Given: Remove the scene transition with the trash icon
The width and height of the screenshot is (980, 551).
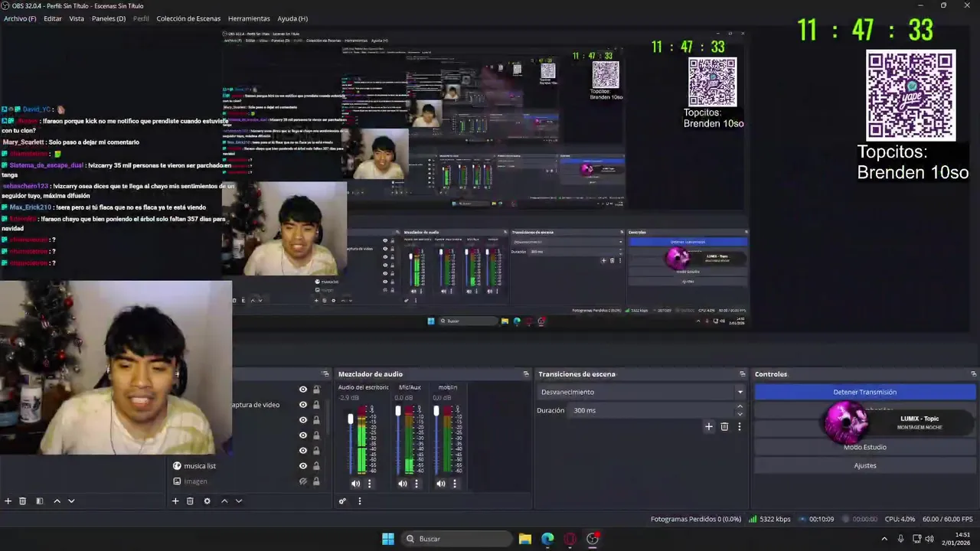Looking at the screenshot, I should 724,427.
